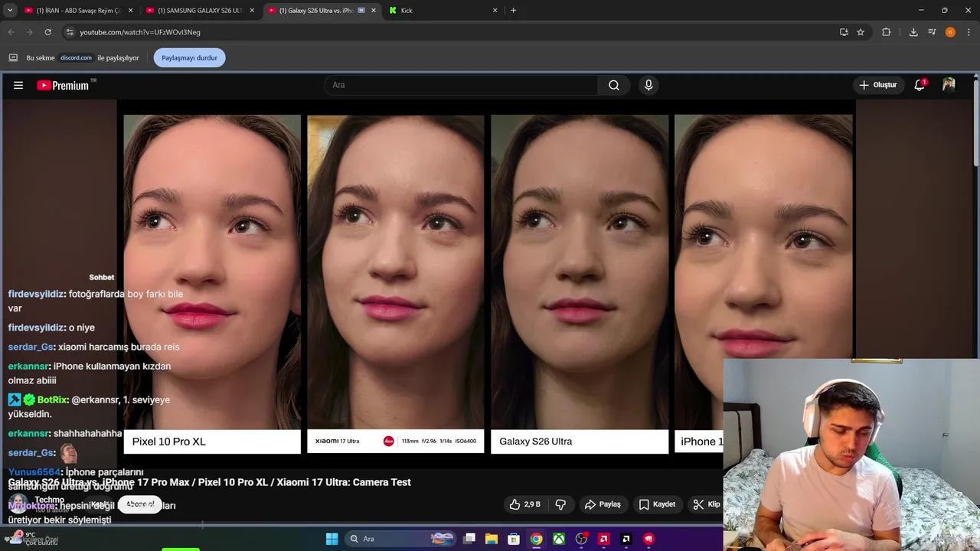Open the Chrome profile avatar
The width and height of the screenshot is (980, 551).
950,32
